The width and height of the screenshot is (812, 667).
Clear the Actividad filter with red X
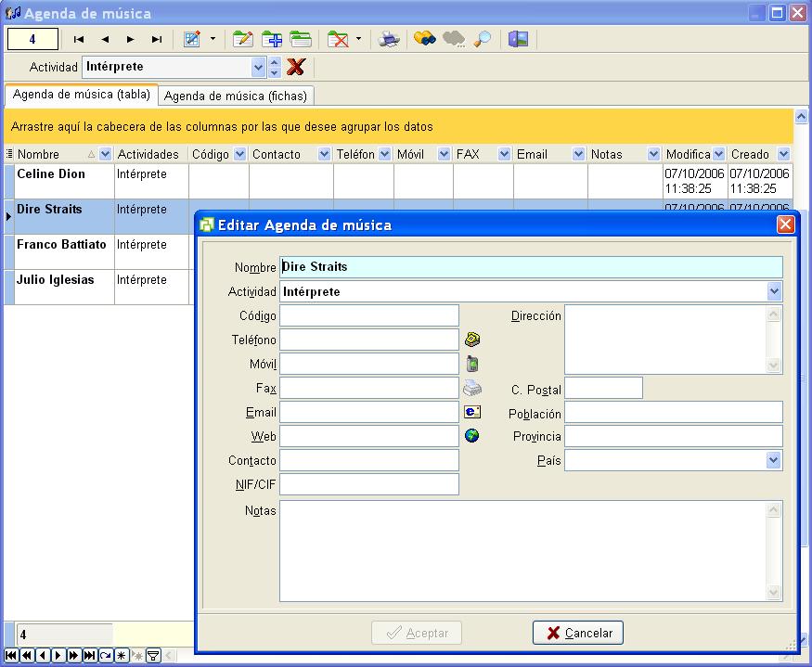[x=296, y=67]
